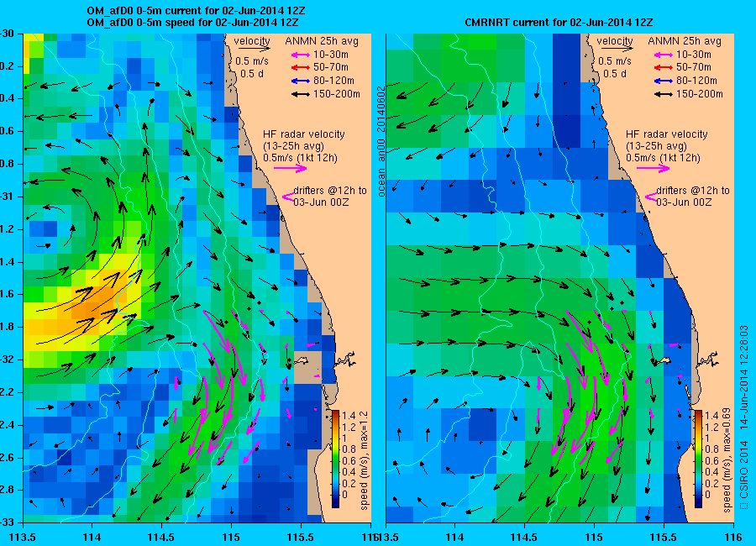Screen dimensions: 756x546
Task: Click the left panel speed color bar
Action: click(x=335, y=459)
